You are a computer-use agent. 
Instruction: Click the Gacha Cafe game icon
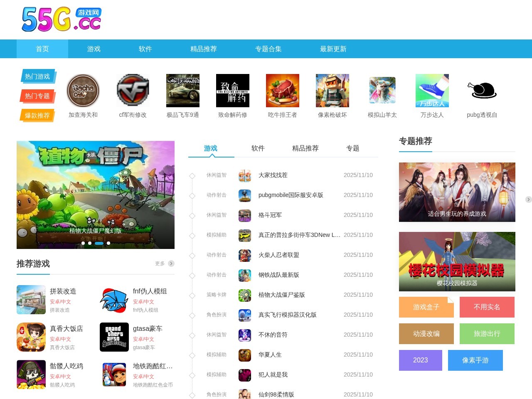[83, 91]
